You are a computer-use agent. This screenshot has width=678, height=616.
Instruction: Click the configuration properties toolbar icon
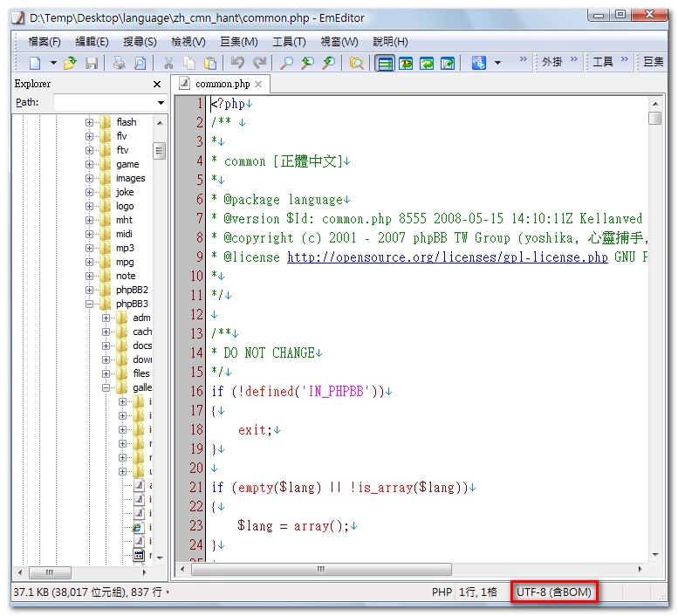[x=479, y=63]
